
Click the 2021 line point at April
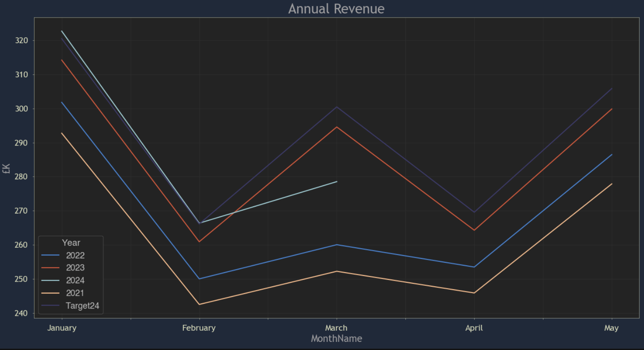pyautogui.click(x=474, y=293)
